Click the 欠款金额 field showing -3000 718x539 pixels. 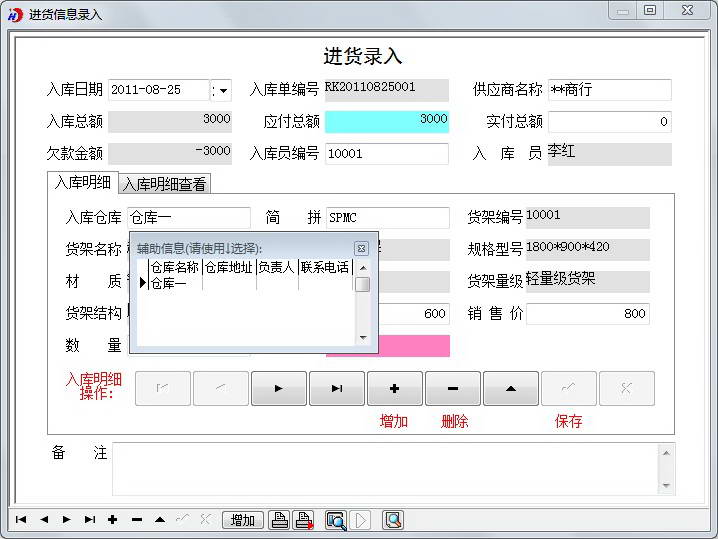(x=170, y=153)
